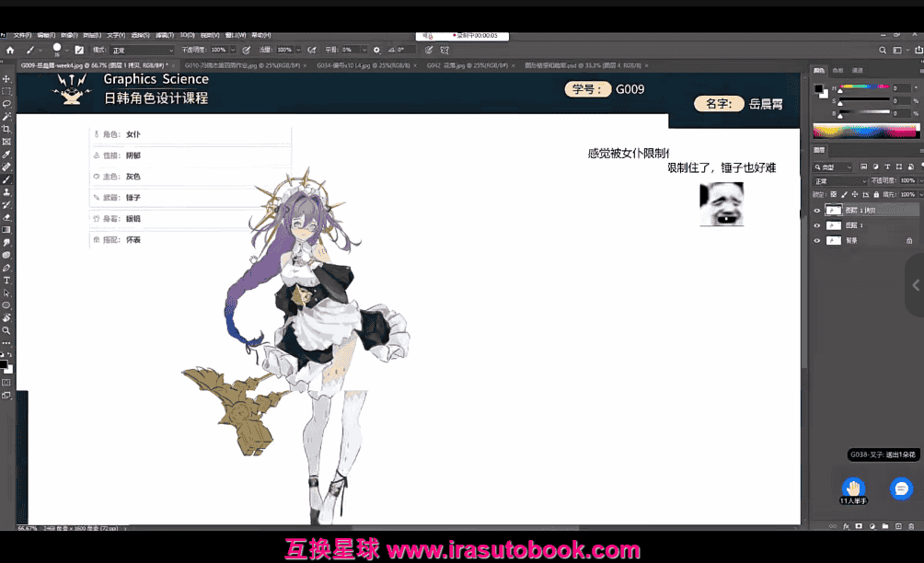Click the color spectrum ramp
Viewport: 924px width, 563px height.
click(x=863, y=131)
